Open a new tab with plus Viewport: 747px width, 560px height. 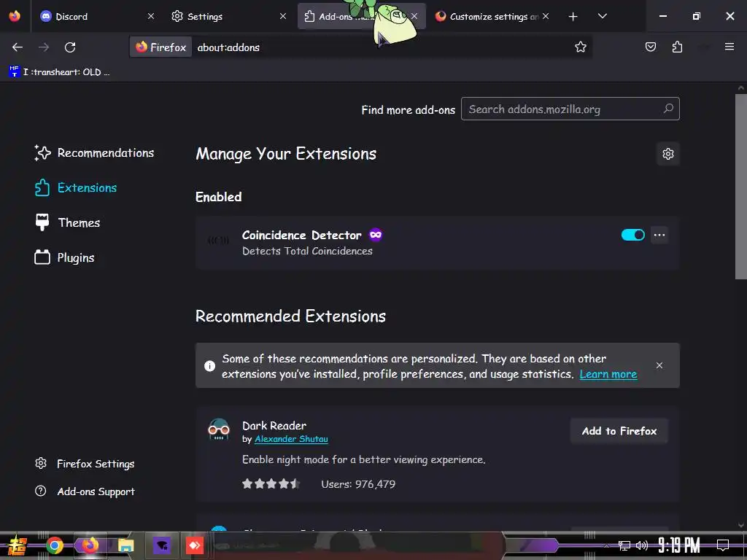(573, 17)
